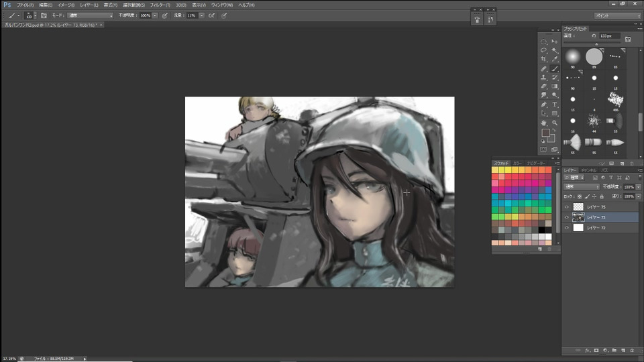Viewport: 644px width, 362px height.
Task: Select the Elliptical Marquee tool
Action: click(x=543, y=42)
